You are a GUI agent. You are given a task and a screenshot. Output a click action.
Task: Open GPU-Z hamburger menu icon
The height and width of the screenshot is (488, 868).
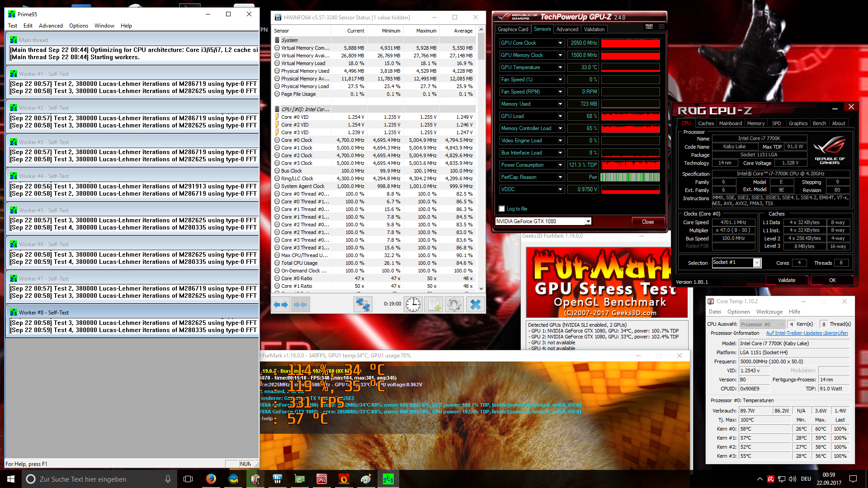pos(661,27)
